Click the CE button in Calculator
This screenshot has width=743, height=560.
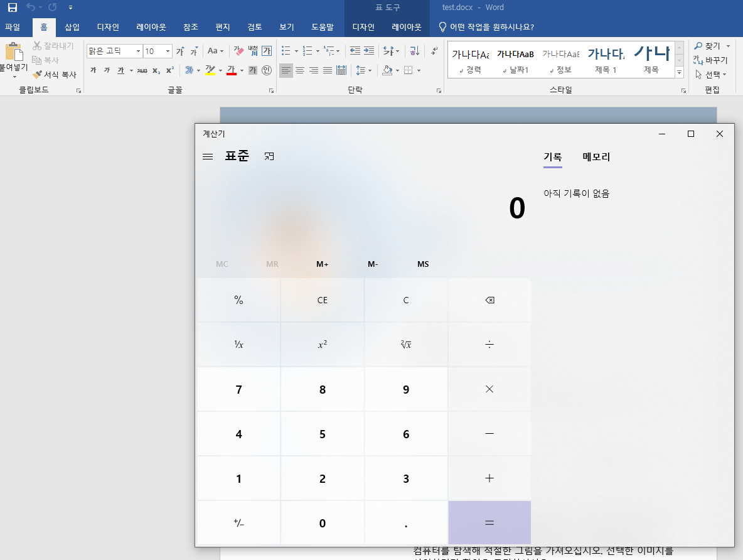tap(322, 300)
